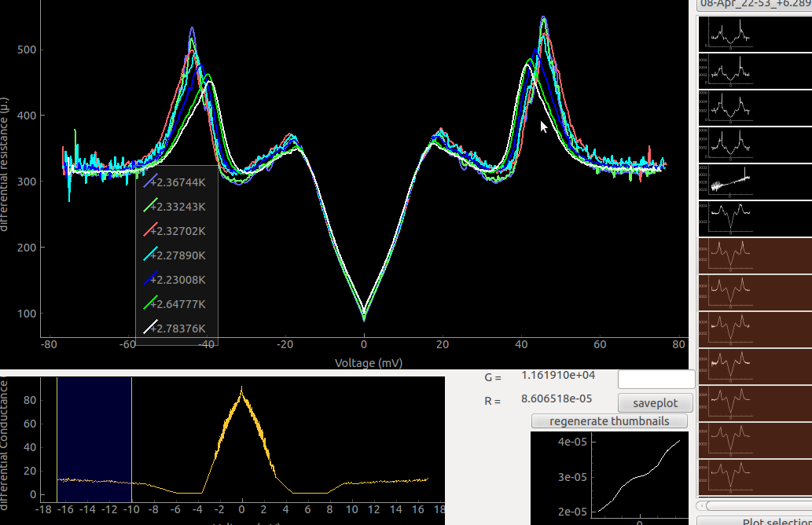Viewport: 812px width, 525px height.
Task: Click the Voltage (mV) axis label of main plot
Action: pyautogui.click(x=369, y=363)
